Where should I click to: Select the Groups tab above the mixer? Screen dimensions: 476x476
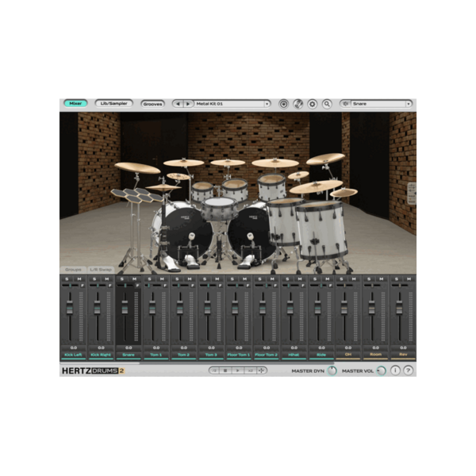coord(73,270)
